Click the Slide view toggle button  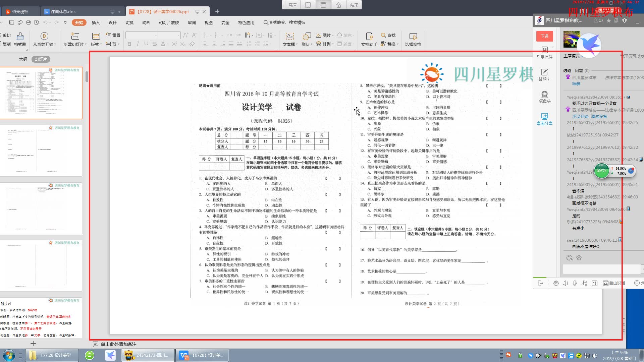coord(40,59)
